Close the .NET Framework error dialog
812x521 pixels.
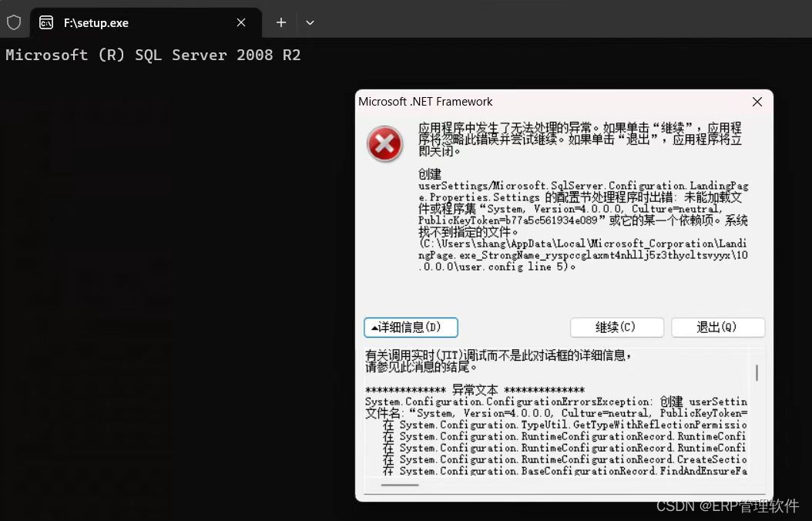757,101
